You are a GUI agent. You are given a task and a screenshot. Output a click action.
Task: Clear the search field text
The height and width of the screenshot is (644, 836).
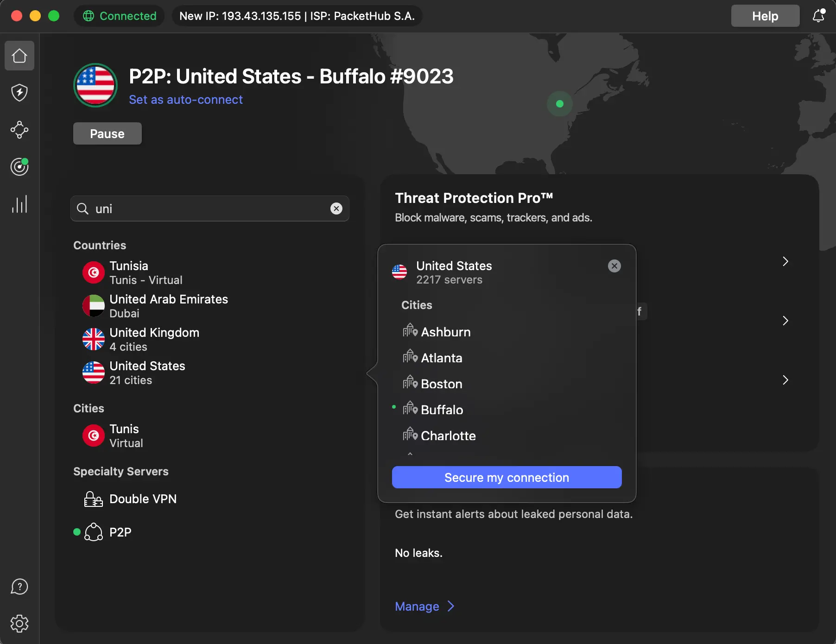pyautogui.click(x=336, y=208)
